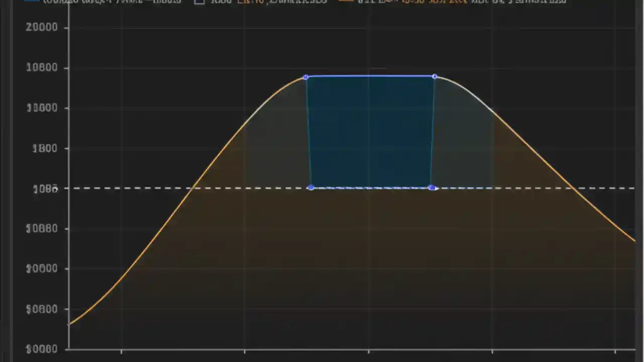Click inside the shaded blue selection region
The image size is (644, 362).
coord(370,131)
